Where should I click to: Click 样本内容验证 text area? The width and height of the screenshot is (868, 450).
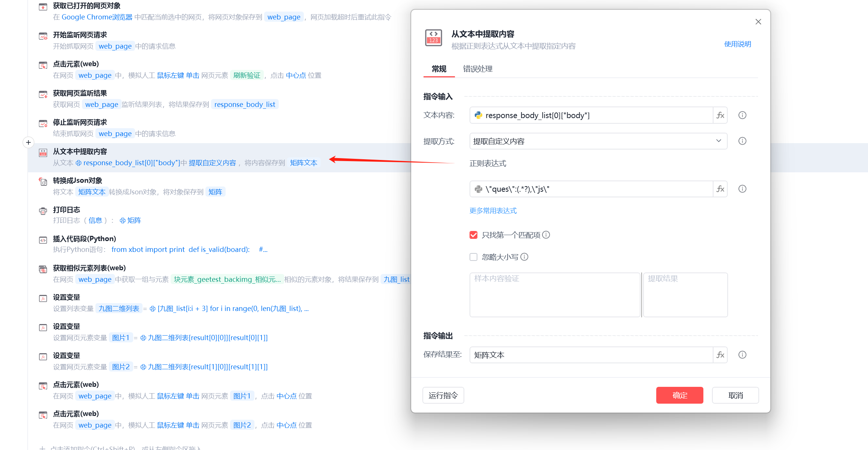coord(554,295)
